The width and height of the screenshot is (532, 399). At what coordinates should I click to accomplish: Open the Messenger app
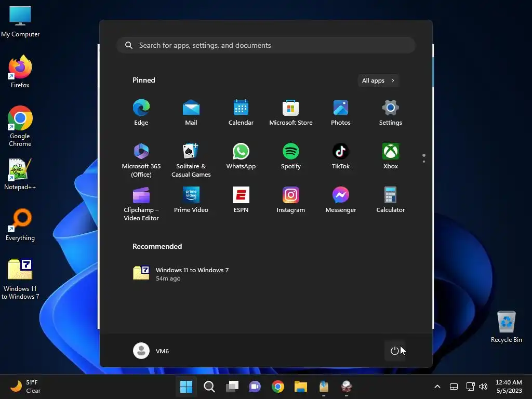point(341,200)
